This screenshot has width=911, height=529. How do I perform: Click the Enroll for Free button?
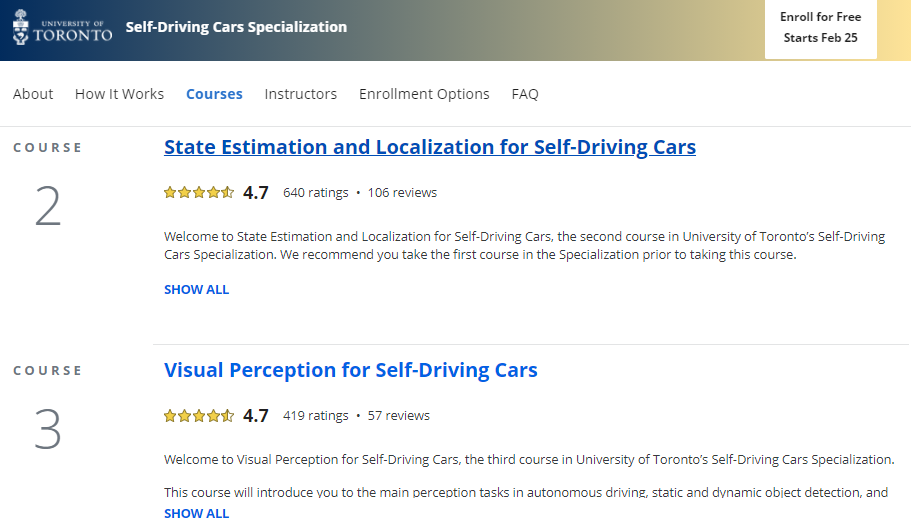820,28
